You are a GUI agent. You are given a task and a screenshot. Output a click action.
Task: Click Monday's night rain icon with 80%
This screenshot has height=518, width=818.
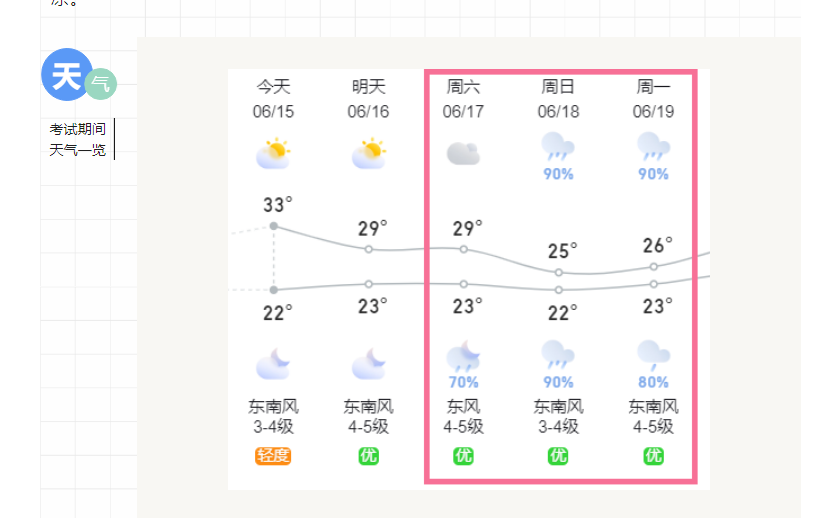click(x=653, y=354)
